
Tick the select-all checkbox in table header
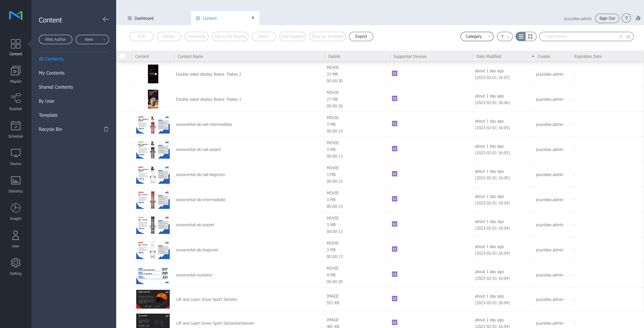point(123,56)
